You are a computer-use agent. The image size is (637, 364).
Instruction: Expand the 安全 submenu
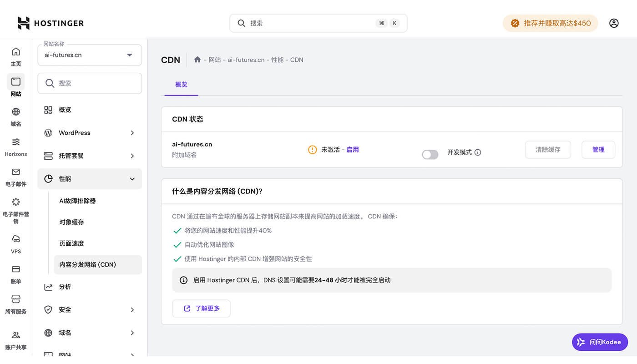click(89, 309)
